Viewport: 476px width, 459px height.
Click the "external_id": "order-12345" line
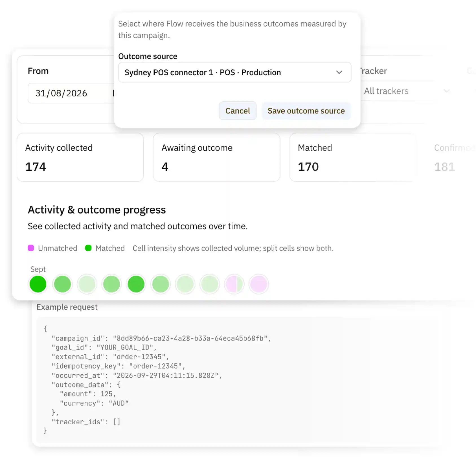[110, 357]
